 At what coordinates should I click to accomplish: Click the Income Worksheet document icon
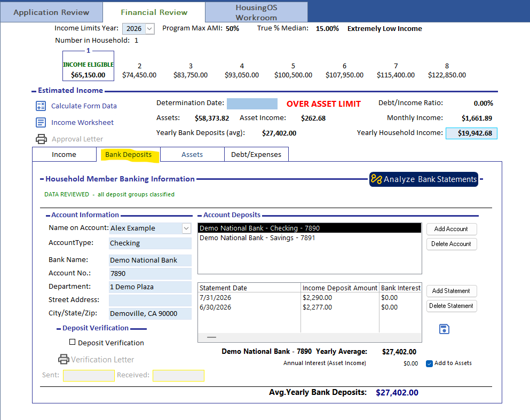pos(41,122)
